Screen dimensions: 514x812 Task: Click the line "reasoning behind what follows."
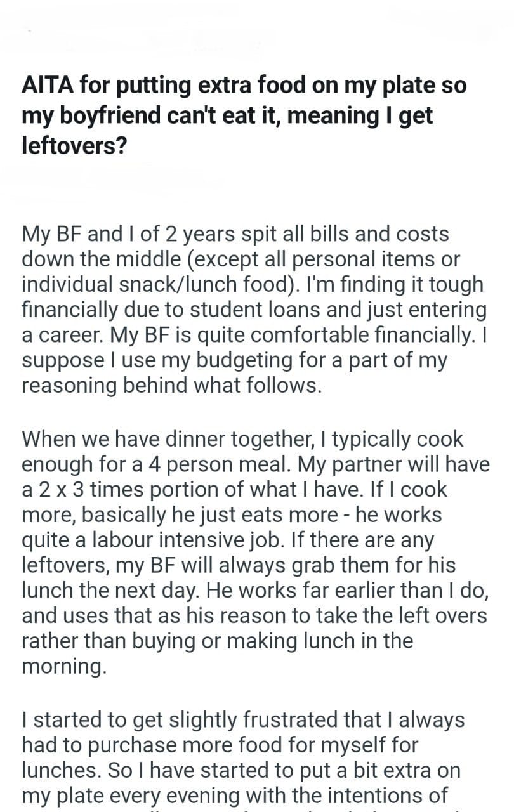[172, 386]
